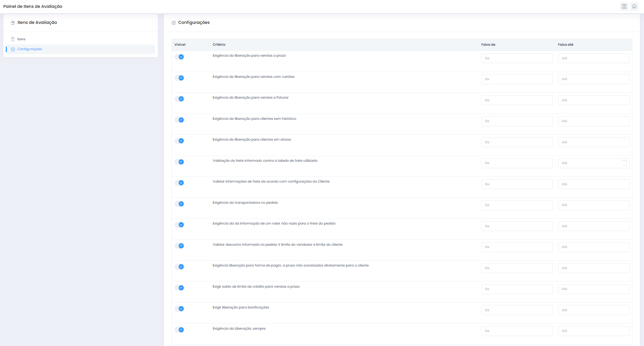Click the document icon beside the Itens sidebar item
Viewport: 644px width, 346px height.
coord(13,39)
